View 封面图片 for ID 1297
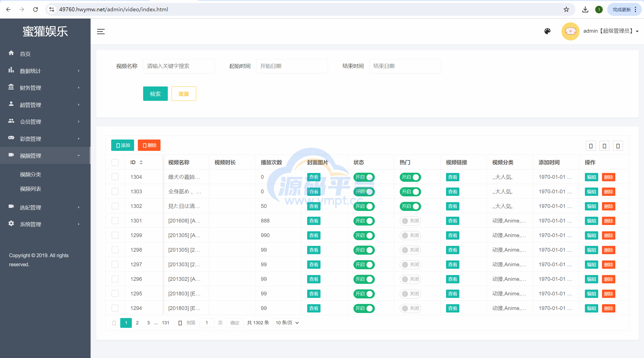Screen dimensions: 644x358 (x=314, y=265)
